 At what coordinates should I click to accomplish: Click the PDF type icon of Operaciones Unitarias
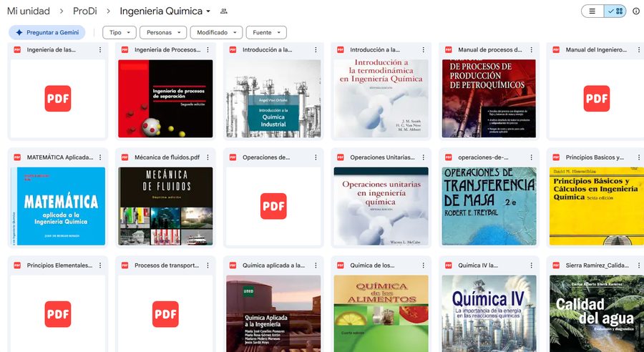341,157
